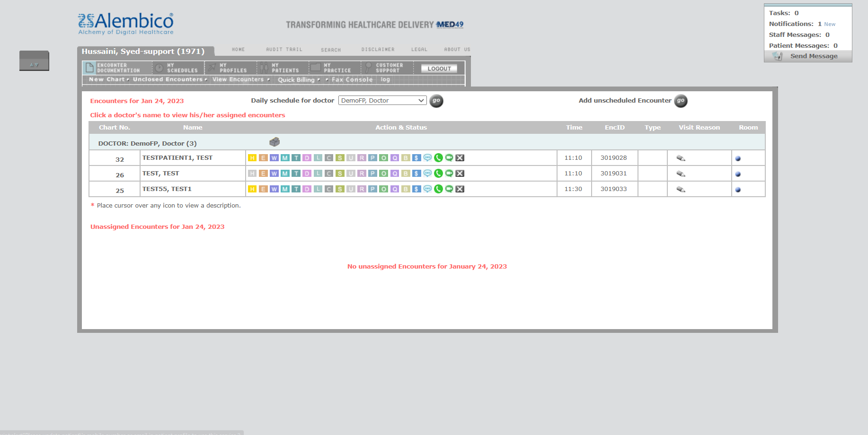Toggle the Room indicator dot for TEST, TEST

coord(738,174)
